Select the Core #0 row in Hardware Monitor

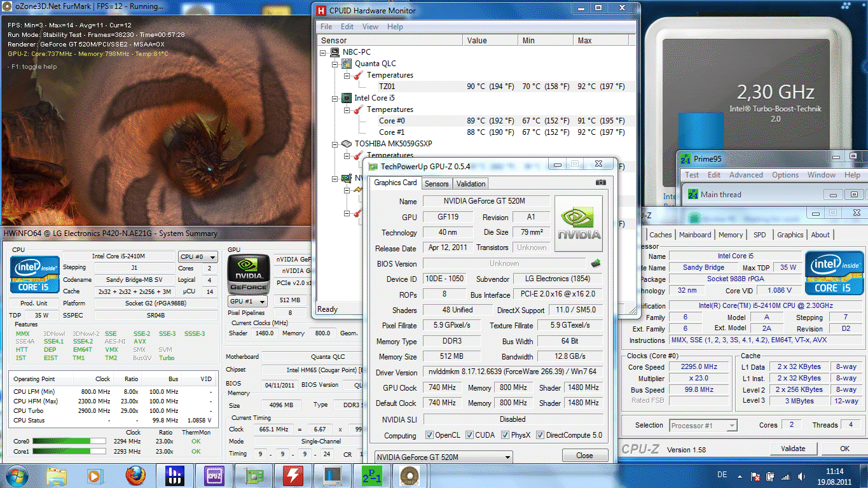point(476,121)
